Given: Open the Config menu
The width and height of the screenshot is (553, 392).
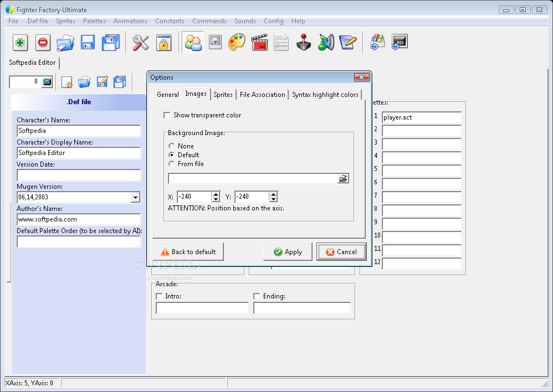Looking at the screenshot, I should pos(273,21).
